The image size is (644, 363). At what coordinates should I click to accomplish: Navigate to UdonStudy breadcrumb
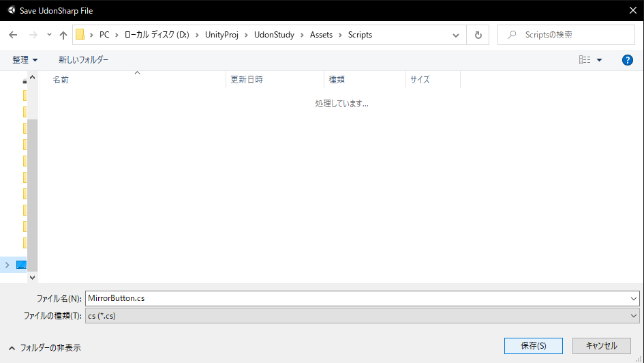point(274,35)
